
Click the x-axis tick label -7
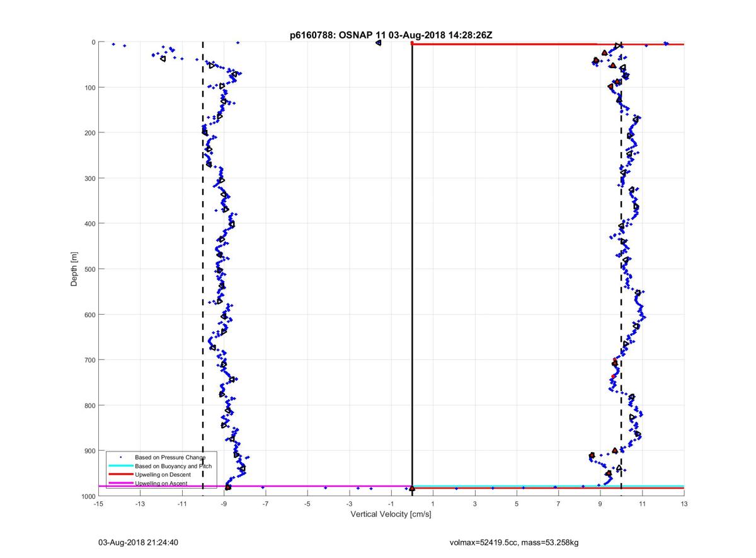pyautogui.click(x=265, y=504)
